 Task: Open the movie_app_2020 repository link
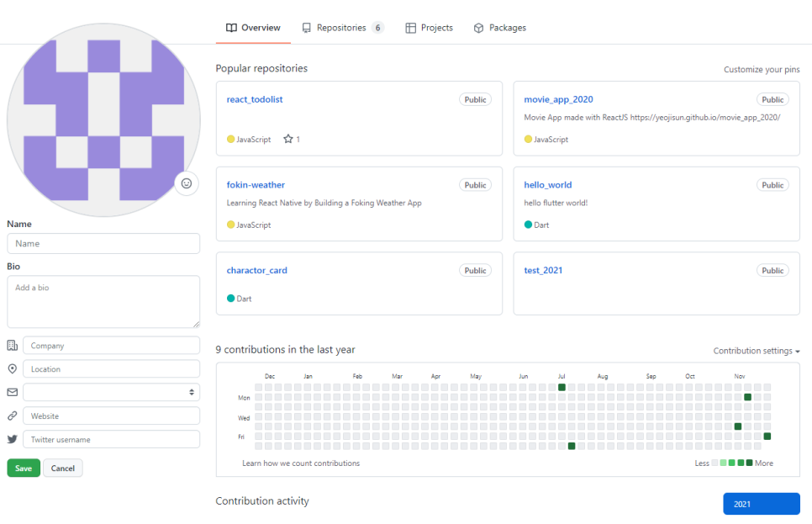tap(558, 99)
